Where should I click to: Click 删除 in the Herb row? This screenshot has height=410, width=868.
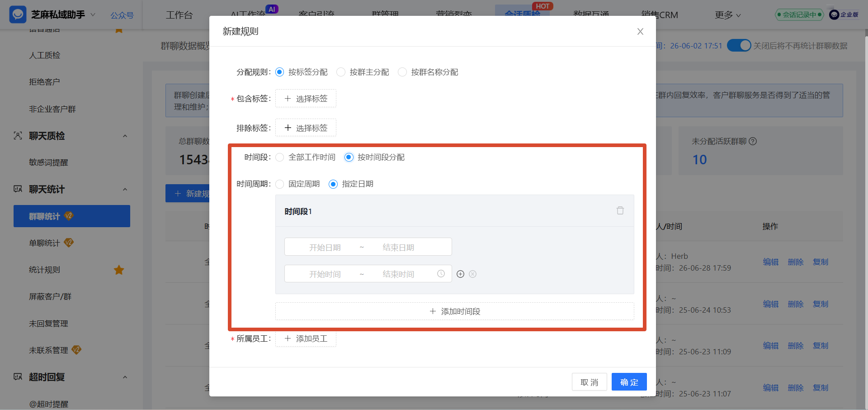coord(796,262)
